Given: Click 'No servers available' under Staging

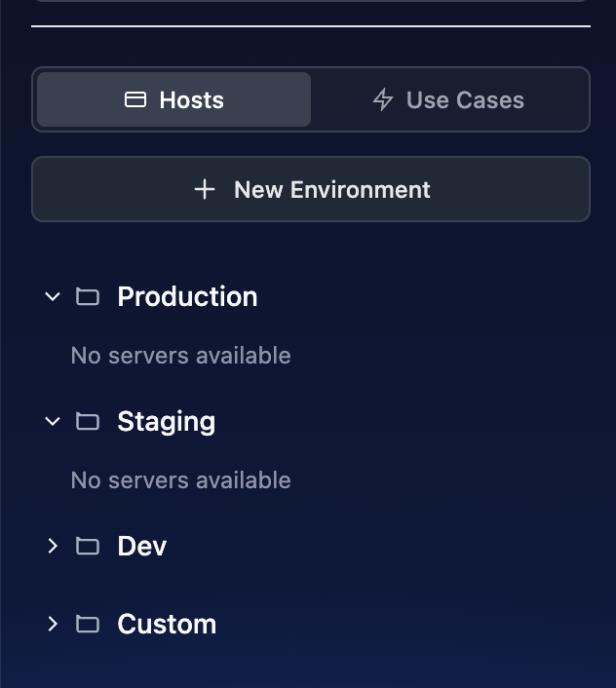Looking at the screenshot, I should click(x=180, y=480).
